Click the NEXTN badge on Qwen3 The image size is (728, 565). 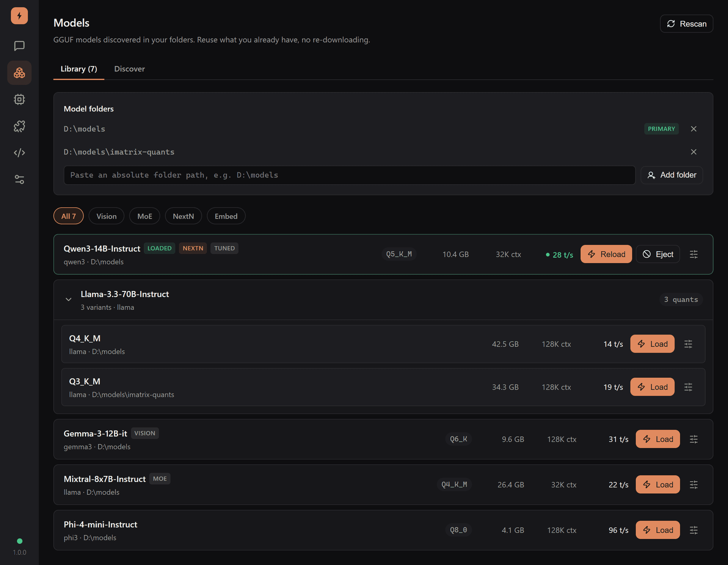click(193, 248)
